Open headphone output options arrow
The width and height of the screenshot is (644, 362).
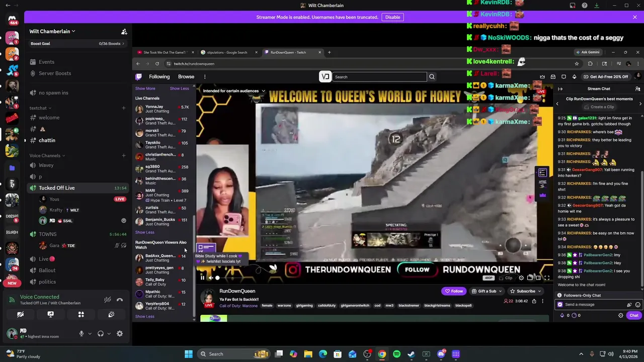(109, 333)
